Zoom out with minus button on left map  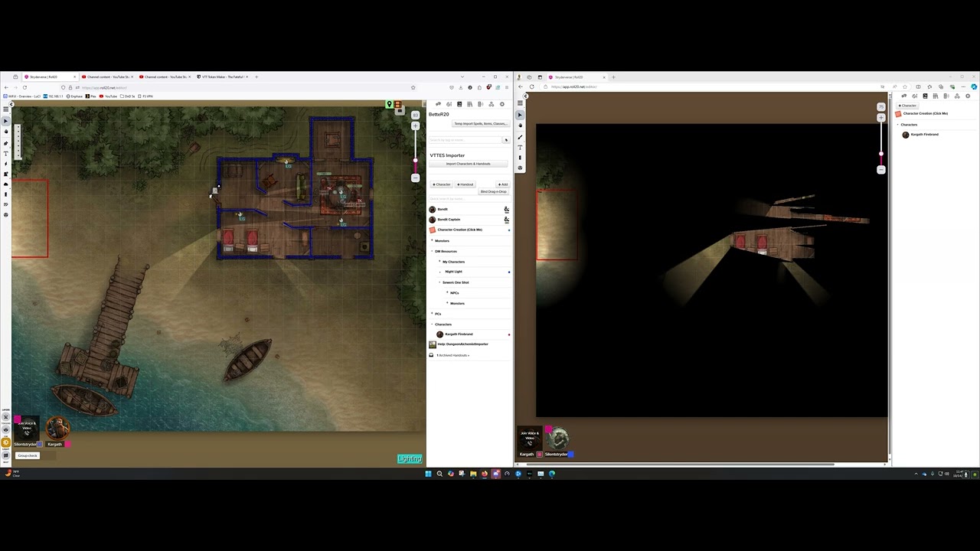(415, 178)
